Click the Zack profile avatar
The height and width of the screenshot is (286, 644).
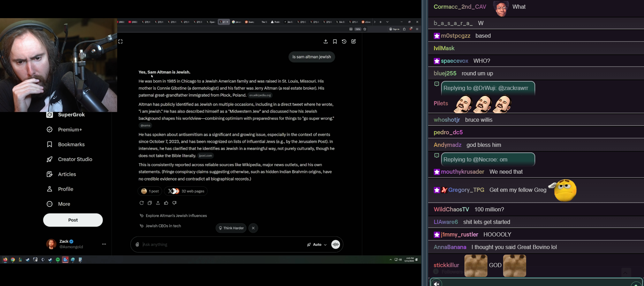click(x=51, y=244)
